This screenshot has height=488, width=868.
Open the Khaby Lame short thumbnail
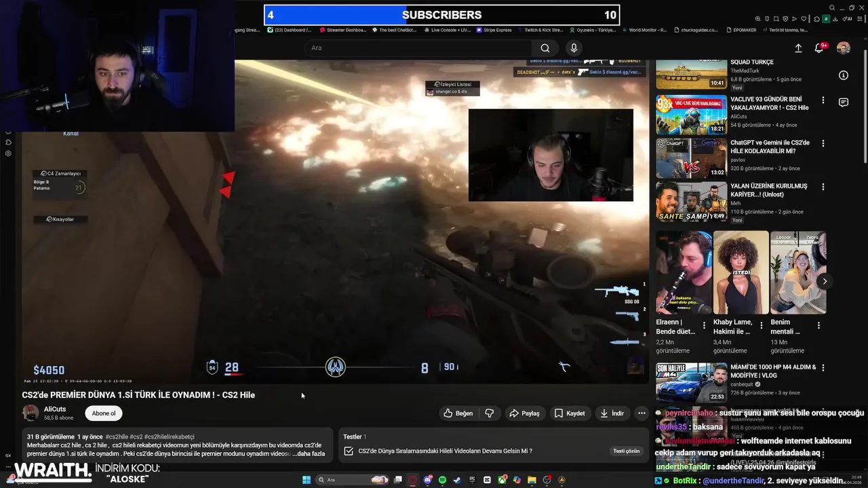(741, 272)
